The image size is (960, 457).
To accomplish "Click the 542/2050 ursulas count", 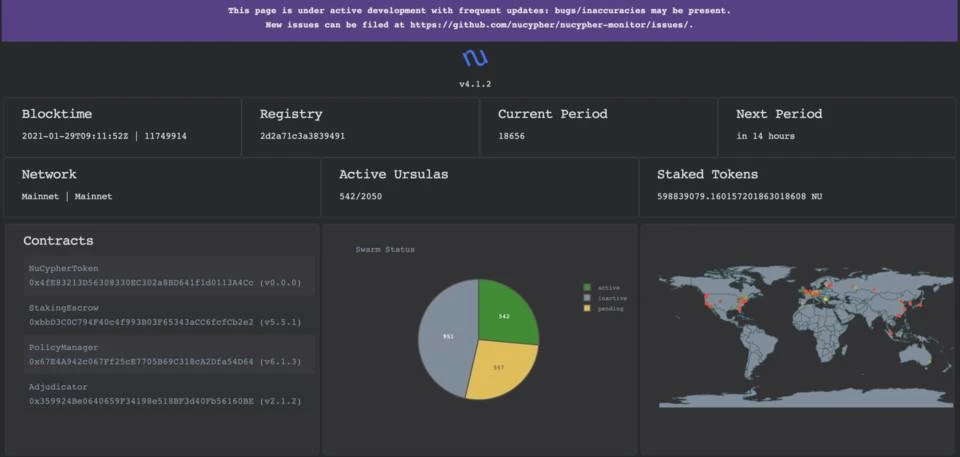I will click(361, 197).
